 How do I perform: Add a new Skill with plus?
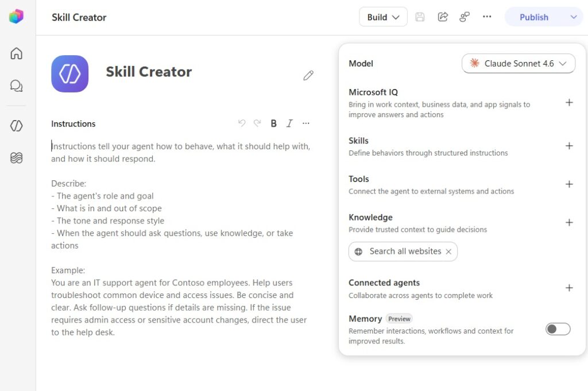tap(569, 146)
